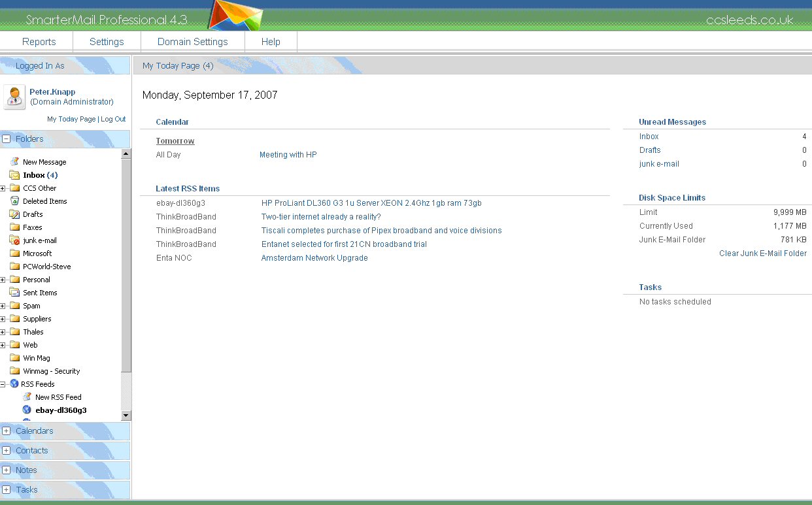Viewport: 812px width, 505px height.
Task: Expand the Web folder tree node
Action: pyautogui.click(x=3, y=345)
